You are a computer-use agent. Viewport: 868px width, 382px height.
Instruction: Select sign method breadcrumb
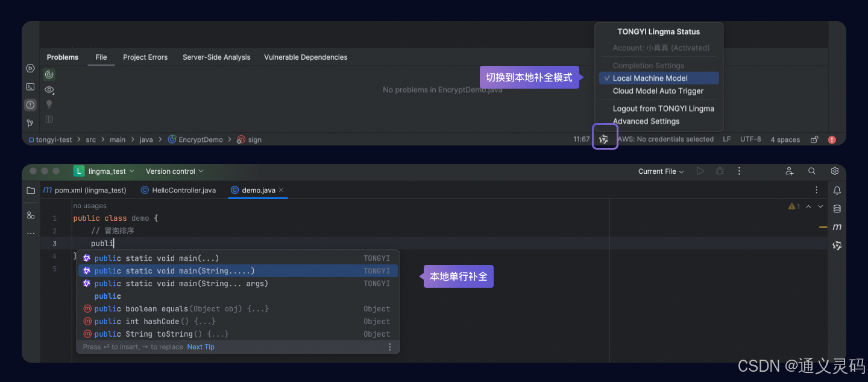249,139
